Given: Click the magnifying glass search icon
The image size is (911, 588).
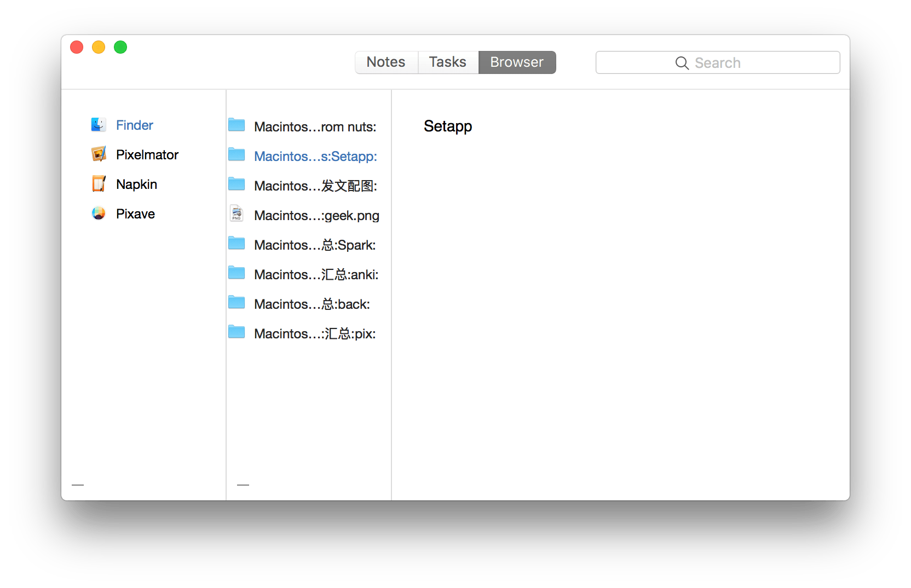Looking at the screenshot, I should tap(682, 63).
